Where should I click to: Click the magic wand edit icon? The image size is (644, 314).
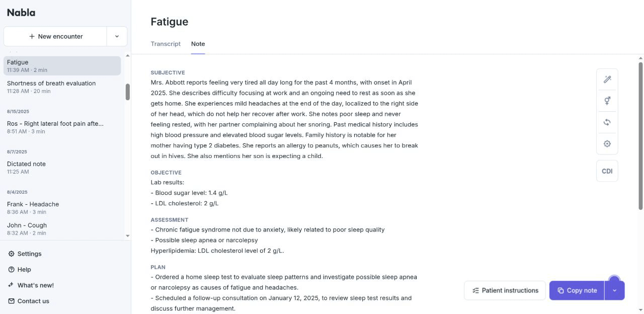pyautogui.click(x=607, y=80)
